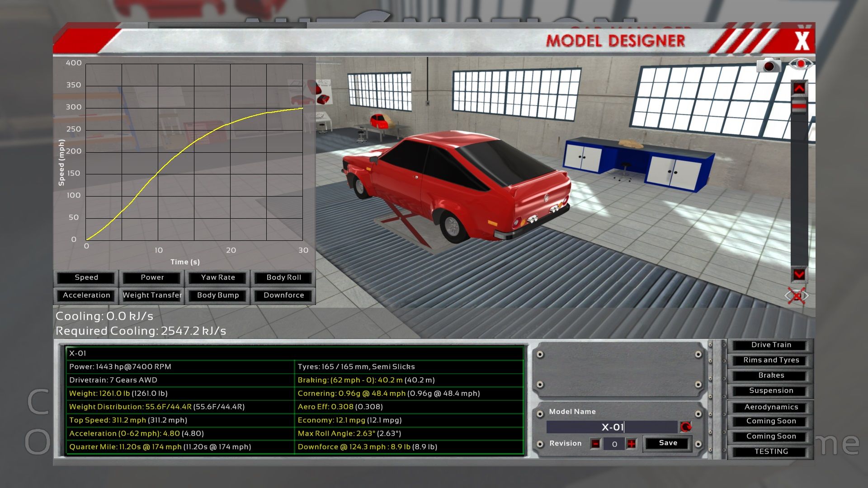Open the Drive Train tab
868x488 pixels.
771,345
